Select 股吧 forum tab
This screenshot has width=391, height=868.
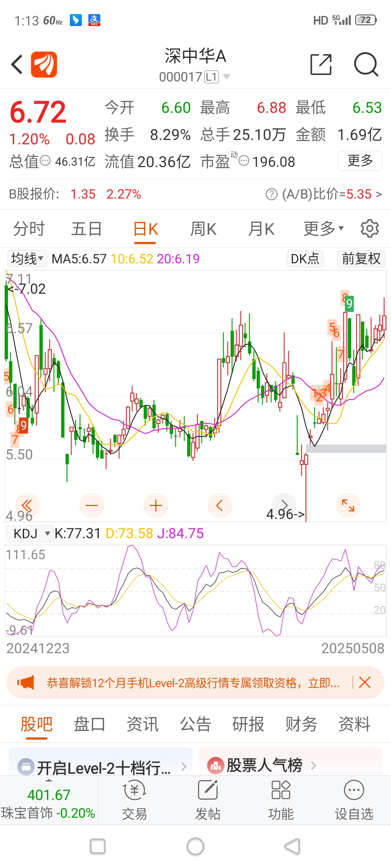point(37,724)
